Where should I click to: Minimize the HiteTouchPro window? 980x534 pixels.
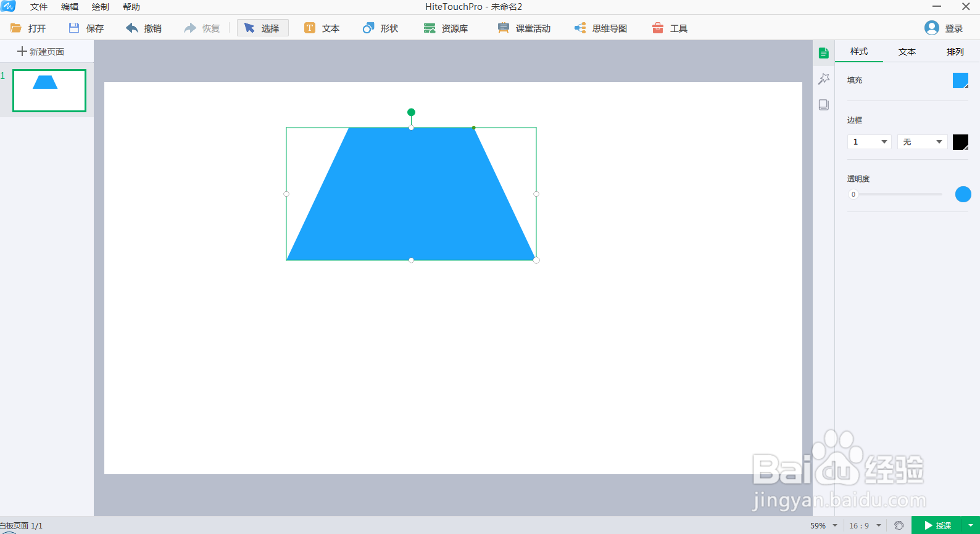(937, 7)
